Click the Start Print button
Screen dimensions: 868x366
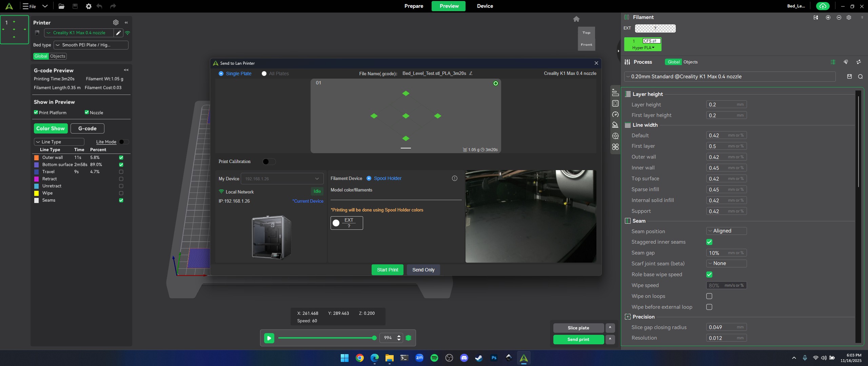(x=387, y=270)
